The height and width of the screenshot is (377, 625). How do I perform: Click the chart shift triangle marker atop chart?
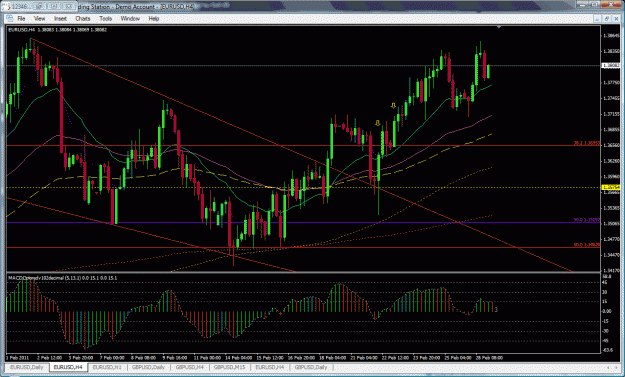(499, 27)
